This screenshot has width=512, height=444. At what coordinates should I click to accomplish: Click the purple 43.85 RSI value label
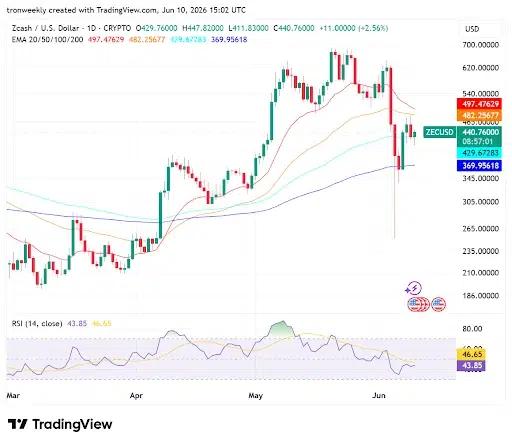471,365
